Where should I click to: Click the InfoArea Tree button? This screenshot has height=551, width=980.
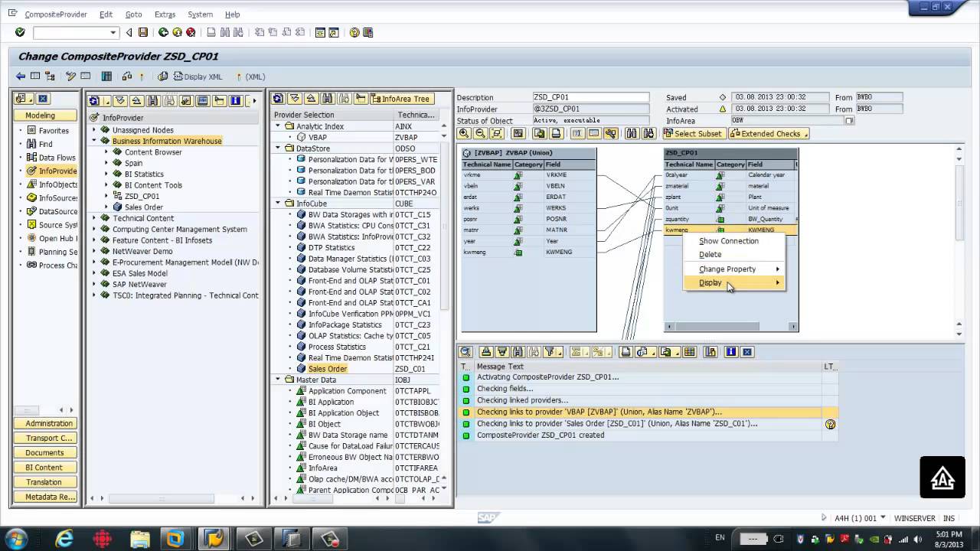pyautogui.click(x=400, y=99)
